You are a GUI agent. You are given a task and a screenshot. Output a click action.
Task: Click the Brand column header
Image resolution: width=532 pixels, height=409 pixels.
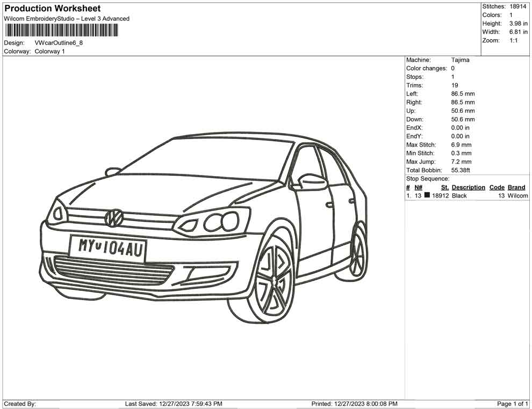point(516,187)
